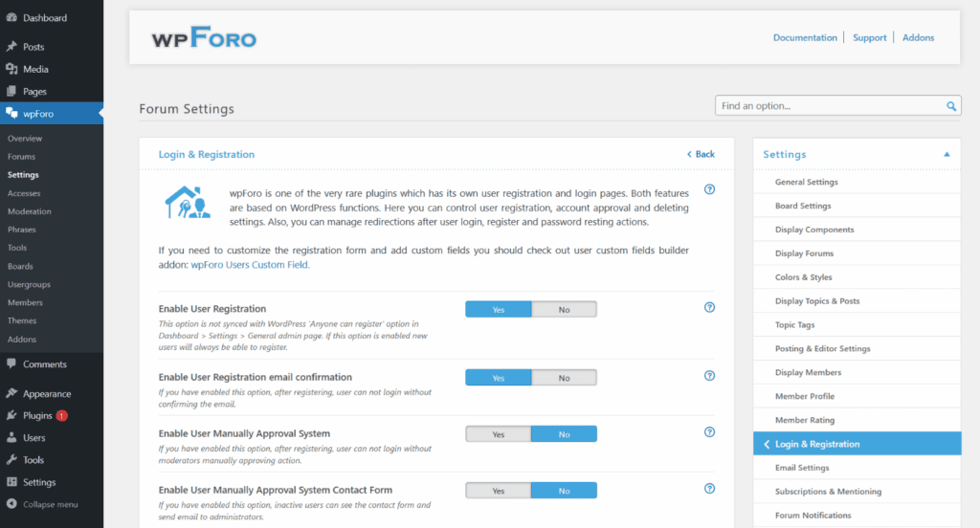Open Display Topics & Posts settings
Image resolution: width=980 pixels, height=528 pixels.
coord(817,300)
